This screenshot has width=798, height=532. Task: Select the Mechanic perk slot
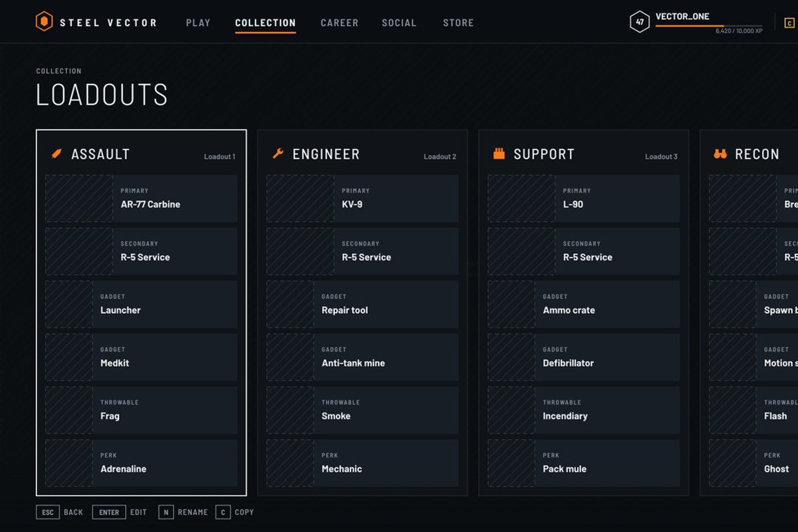pyautogui.click(x=362, y=463)
